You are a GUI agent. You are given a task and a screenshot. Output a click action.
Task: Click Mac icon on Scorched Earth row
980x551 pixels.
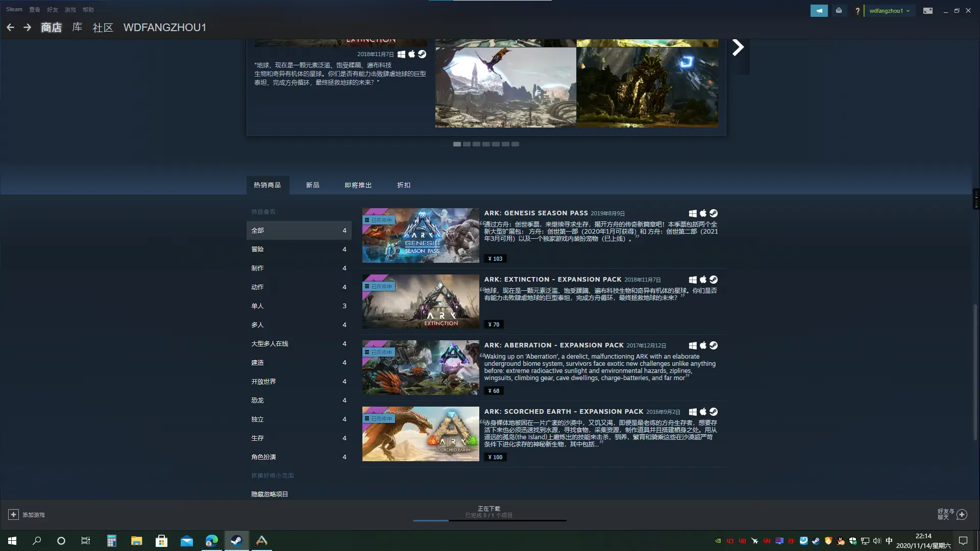[703, 412]
